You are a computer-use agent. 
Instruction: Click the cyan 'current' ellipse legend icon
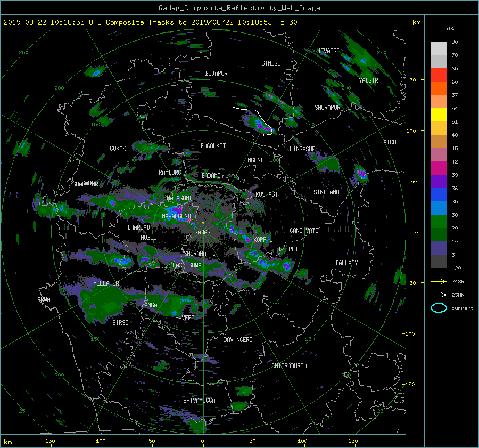tap(439, 308)
